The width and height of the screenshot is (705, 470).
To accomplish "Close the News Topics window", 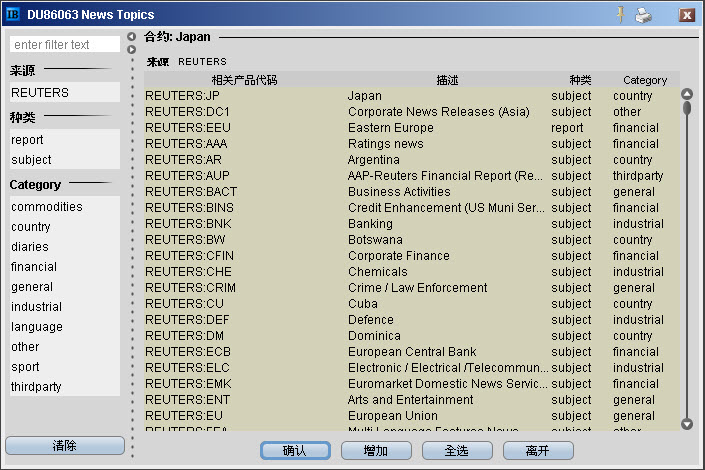I will coord(687,15).
